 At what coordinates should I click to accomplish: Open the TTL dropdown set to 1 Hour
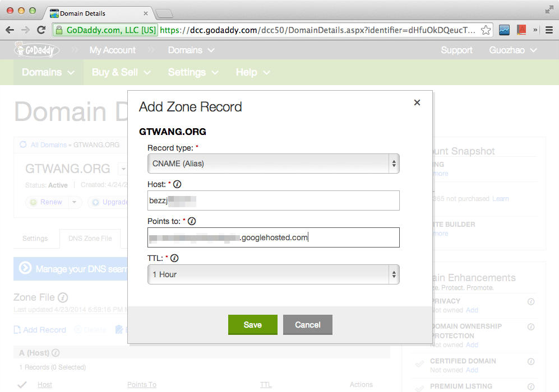pyautogui.click(x=273, y=274)
